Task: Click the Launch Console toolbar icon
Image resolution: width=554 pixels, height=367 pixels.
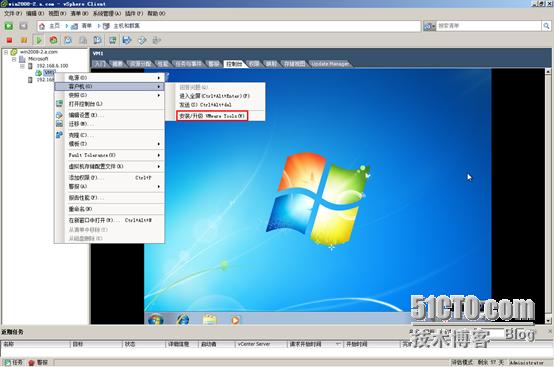Action: tap(113, 40)
